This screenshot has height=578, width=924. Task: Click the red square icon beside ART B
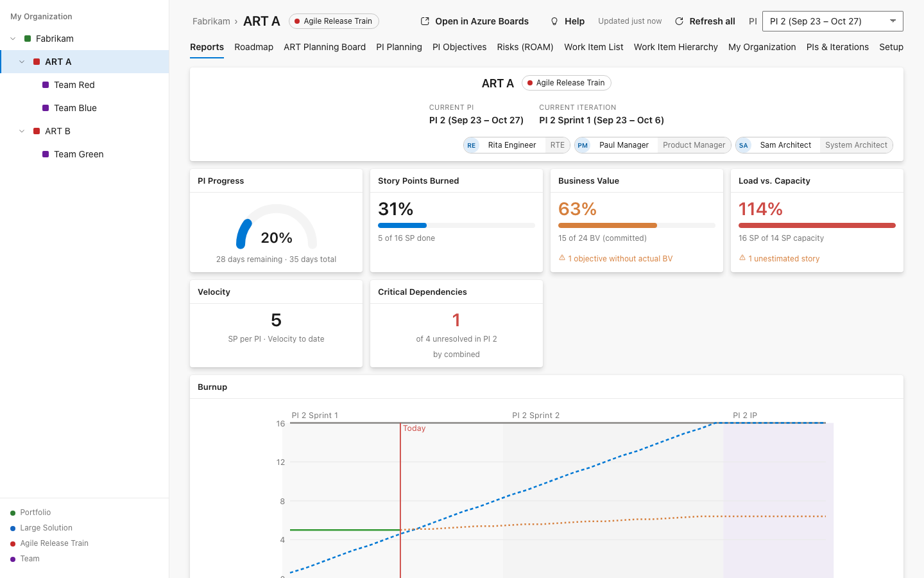[x=37, y=131]
